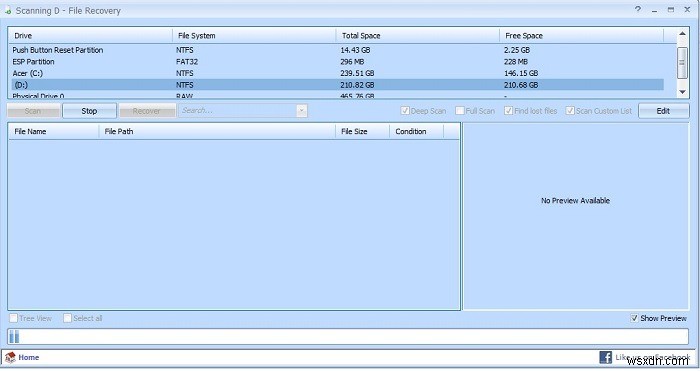
Task: Click the Search input field
Action: tap(238, 111)
